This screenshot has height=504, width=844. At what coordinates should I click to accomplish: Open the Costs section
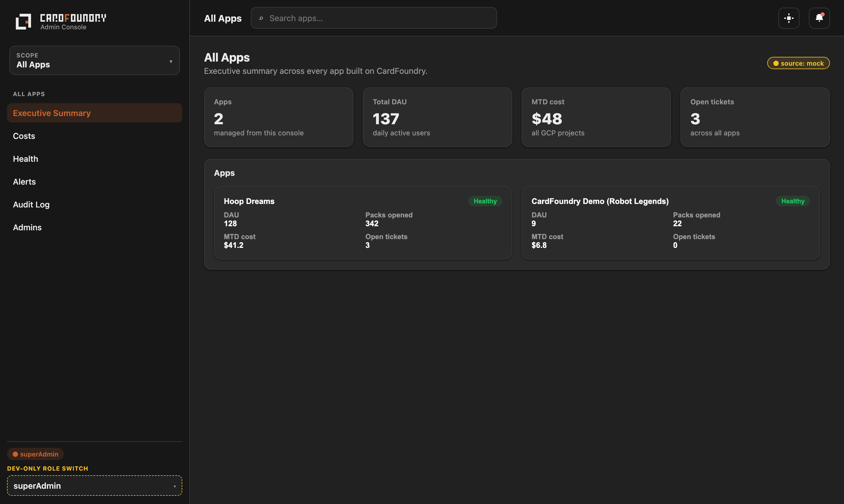94,136
